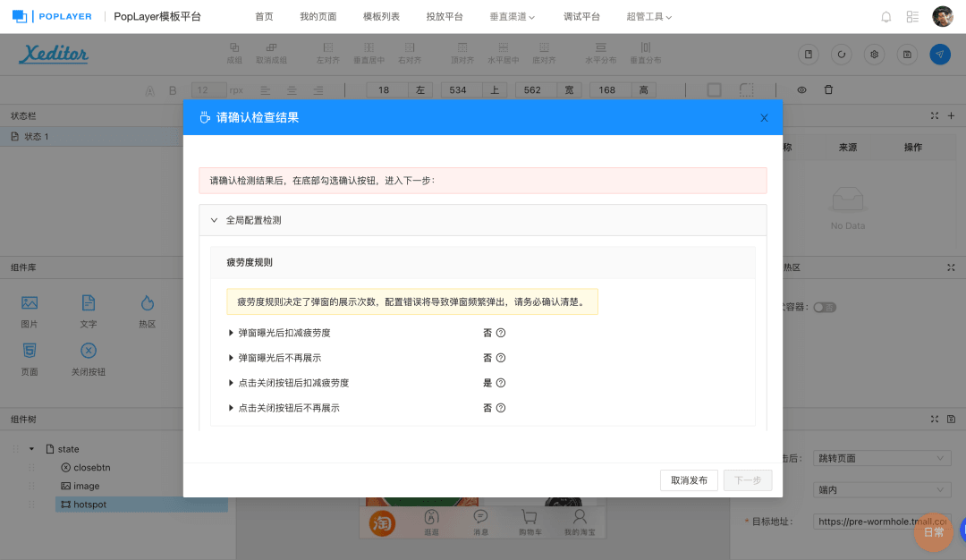Click help icon beside 弹窗曝光后不再展示
The image size is (966, 560).
coord(501,358)
